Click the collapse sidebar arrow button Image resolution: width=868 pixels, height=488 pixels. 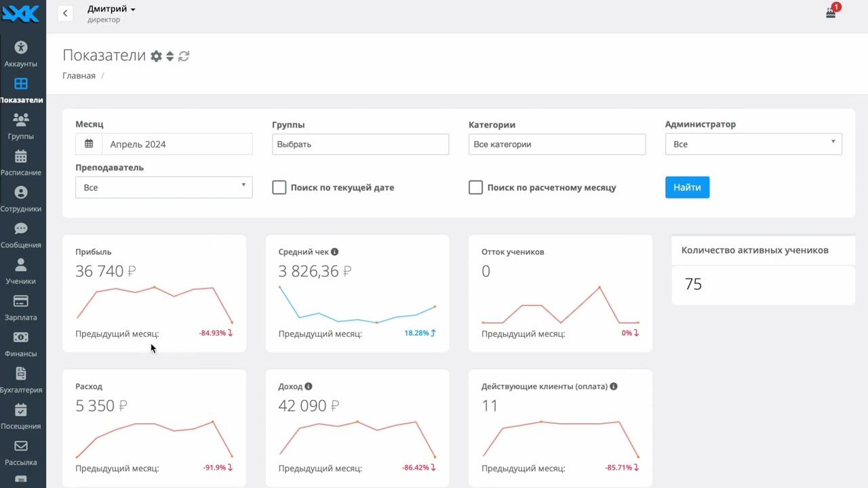tap(65, 13)
